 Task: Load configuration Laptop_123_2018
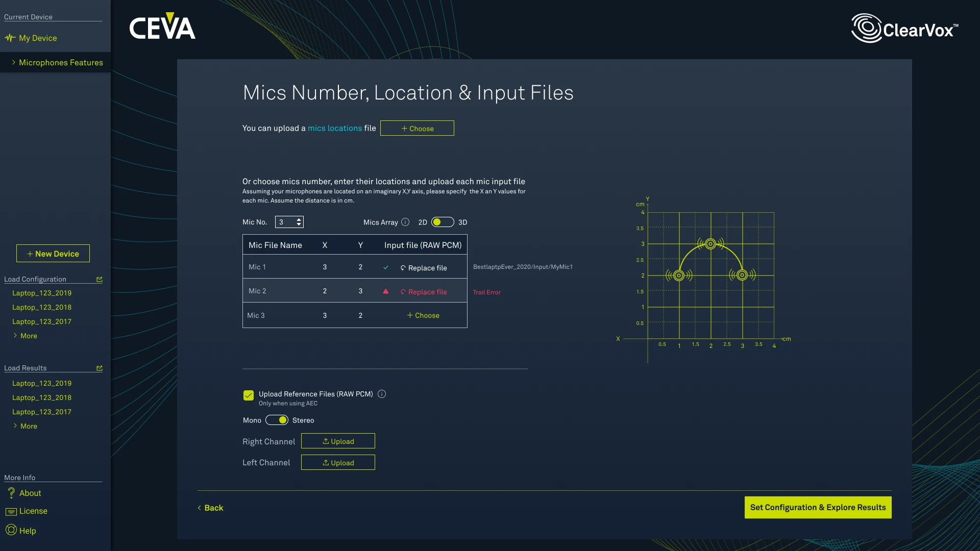pos(42,307)
